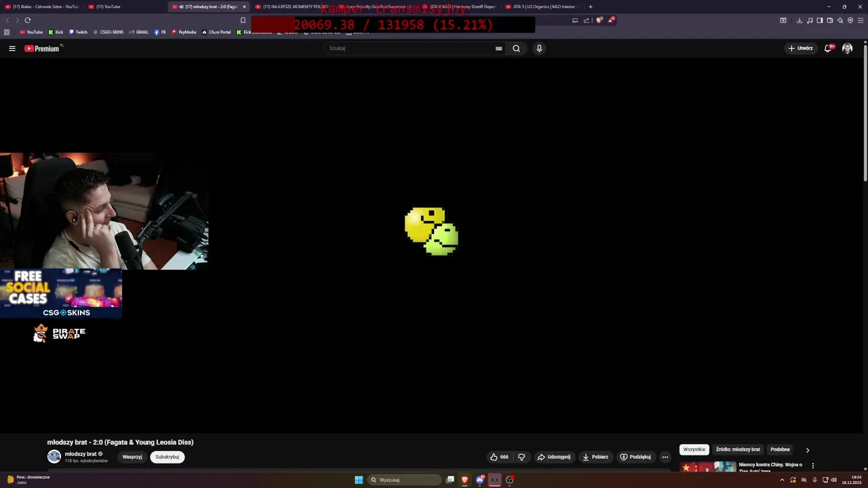Viewport: 868px width, 488px height.
Task: Open the Cfx.re Portal bookmark
Action: [x=216, y=32]
